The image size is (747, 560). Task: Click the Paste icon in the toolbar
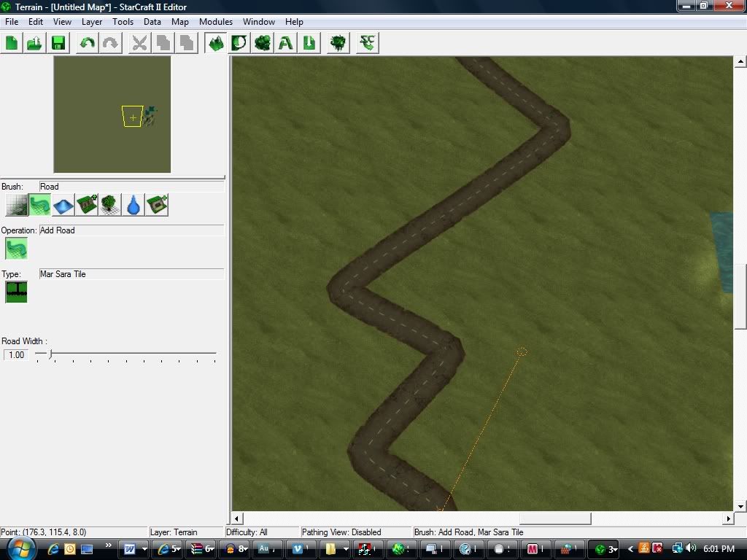(187, 43)
